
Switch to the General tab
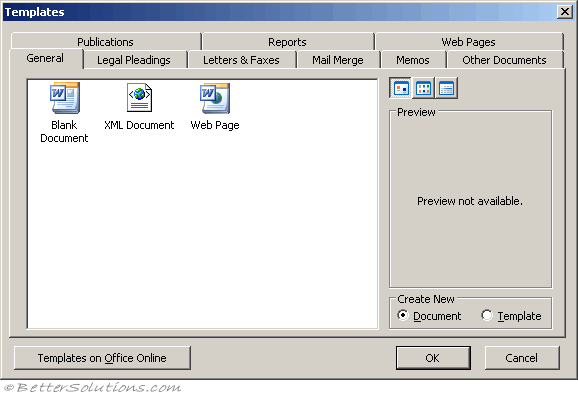point(45,58)
